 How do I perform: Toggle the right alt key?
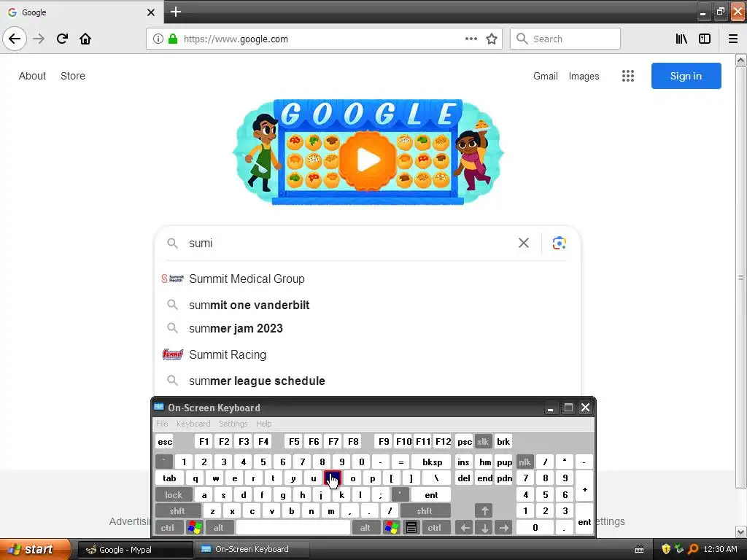[x=365, y=528]
